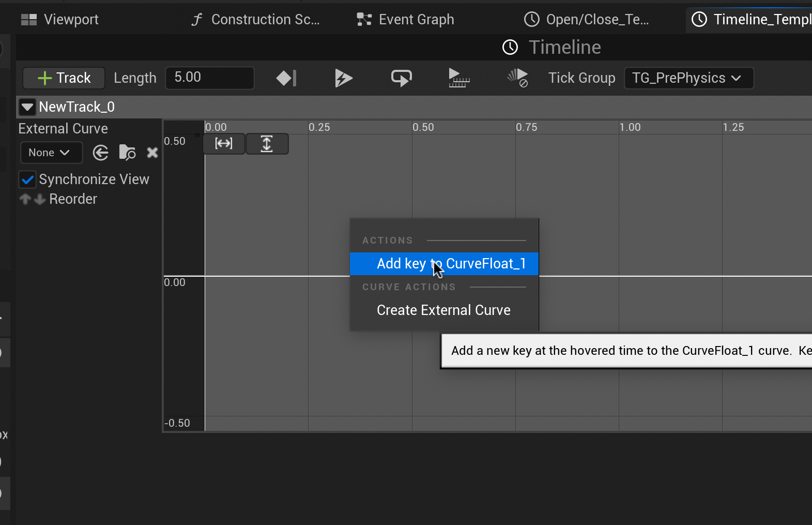Uncheck the Synchronize View checkbox

pos(27,179)
